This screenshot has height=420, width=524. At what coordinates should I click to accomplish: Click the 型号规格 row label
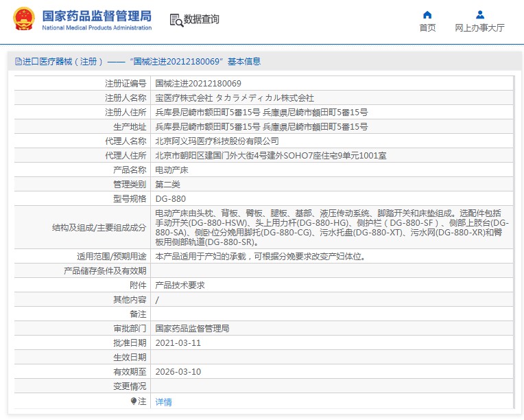click(x=130, y=198)
